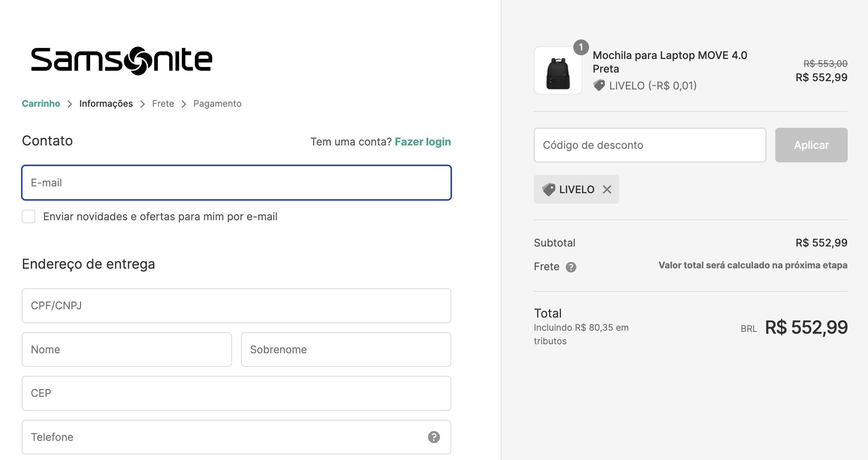Enable email news and offers checkbox
This screenshot has height=460, width=868.
pyautogui.click(x=29, y=216)
